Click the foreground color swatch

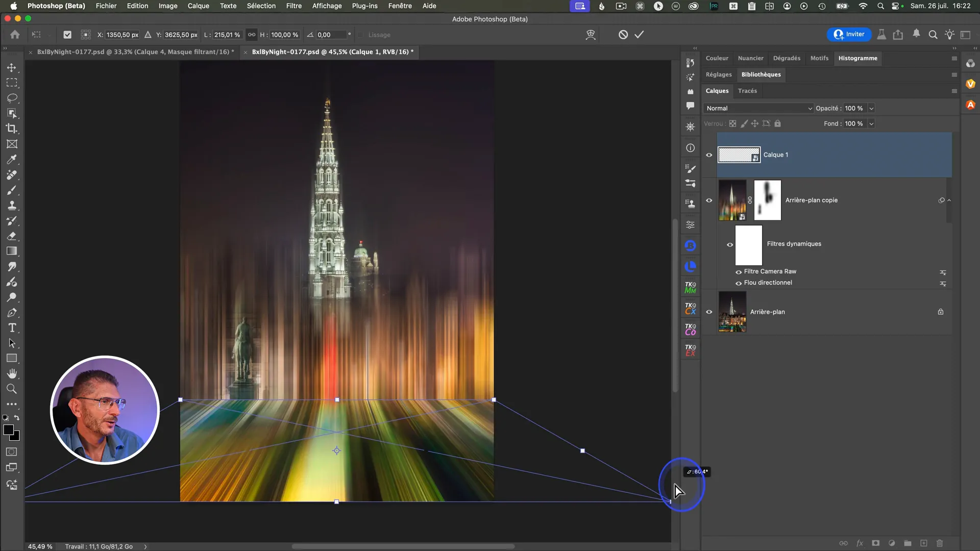coord(9,430)
